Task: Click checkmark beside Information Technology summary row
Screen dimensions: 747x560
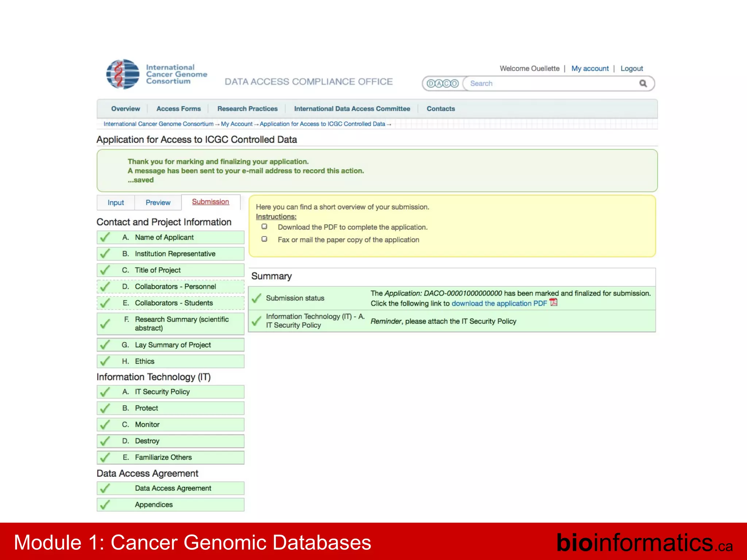Action: [256, 321]
